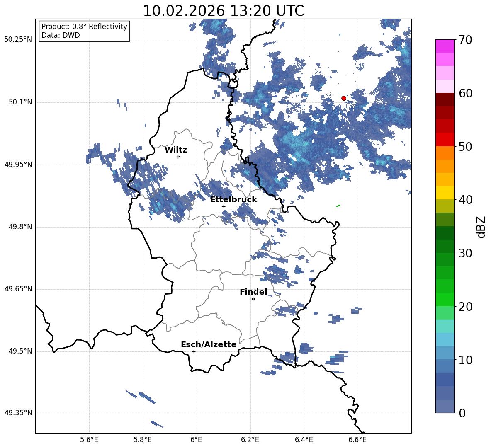Click the 5.8°E longitude label
This screenshot has width=491, height=448.
(143, 440)
